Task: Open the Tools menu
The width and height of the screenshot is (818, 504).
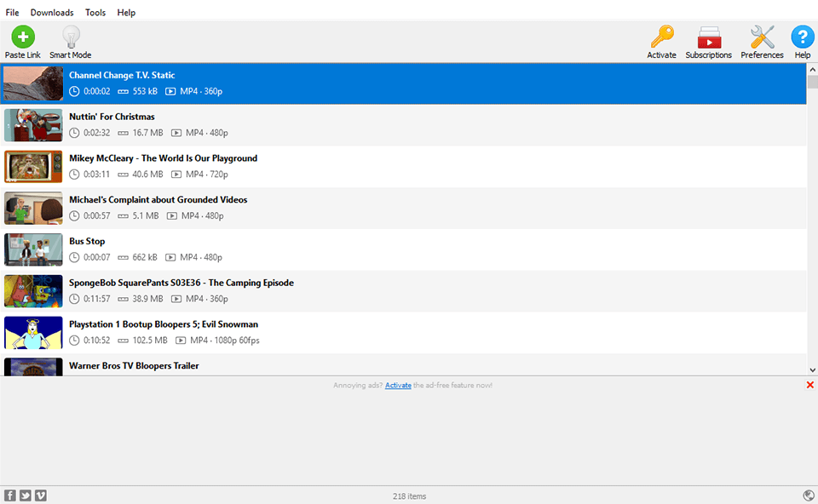Action: click(95, 13)
